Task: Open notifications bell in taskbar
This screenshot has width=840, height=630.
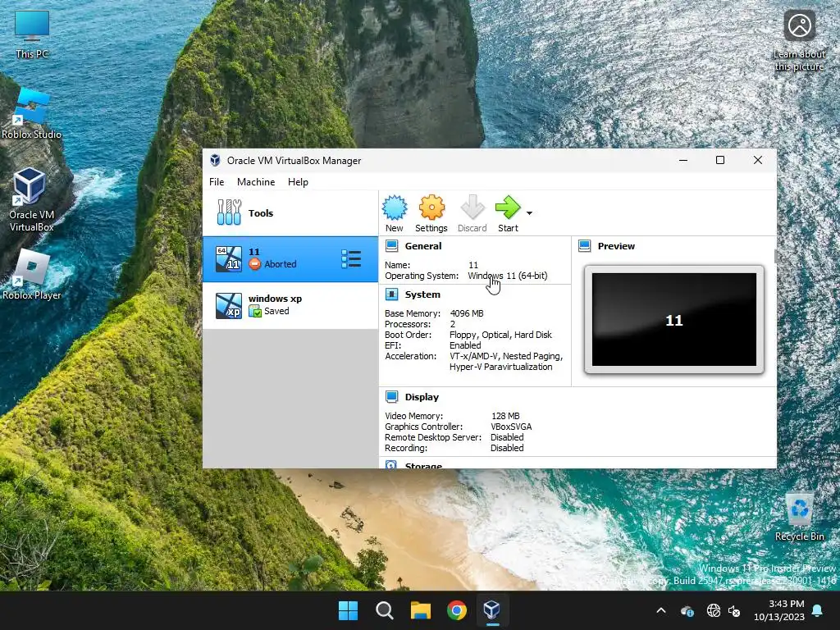Action: [818, 610]
